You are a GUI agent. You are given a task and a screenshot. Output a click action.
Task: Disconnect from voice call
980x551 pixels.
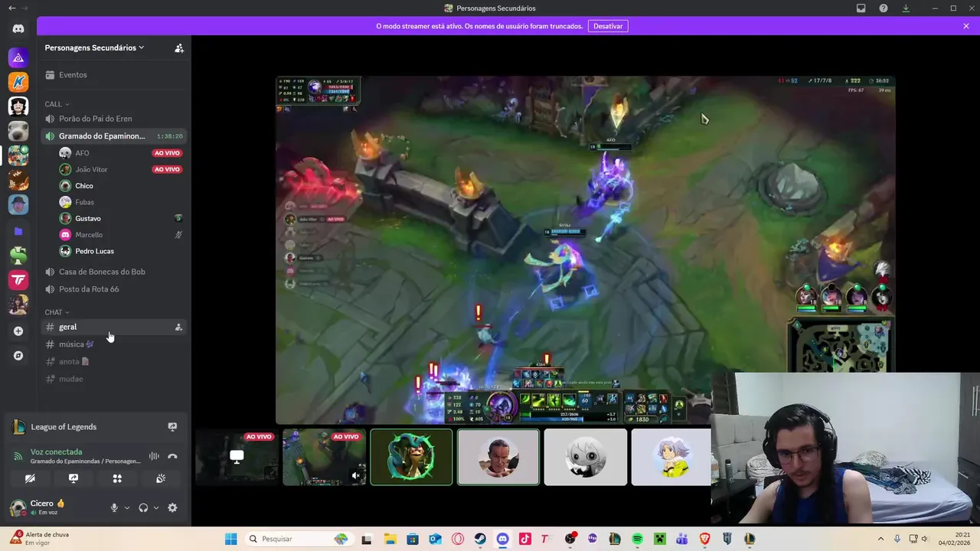[x=172, y=457]
